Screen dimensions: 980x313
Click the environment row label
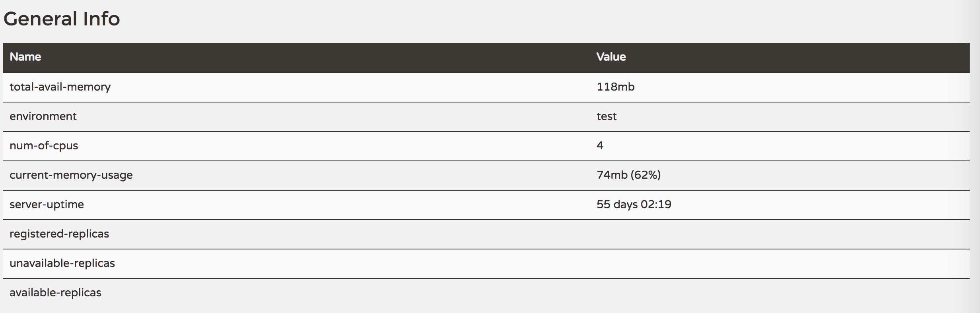[43, 116]
